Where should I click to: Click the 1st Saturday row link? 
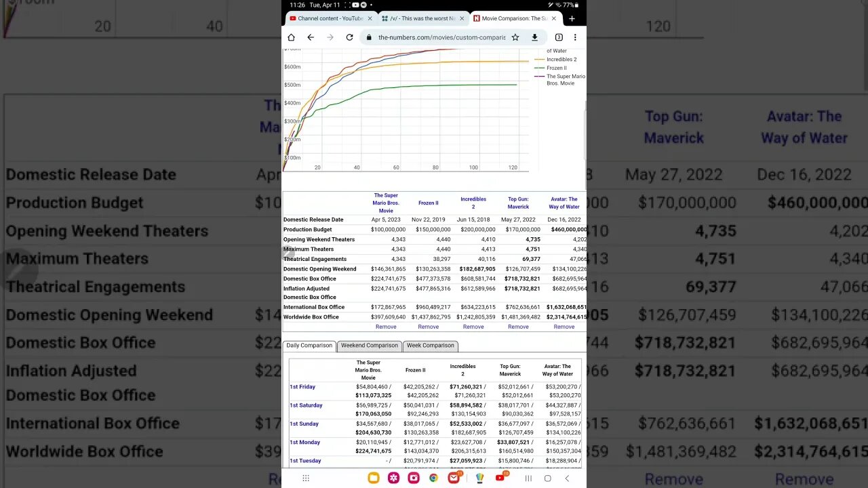pos(306,405)
